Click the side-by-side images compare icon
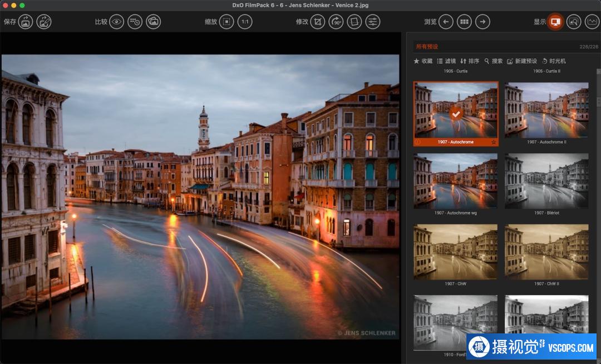The image size is (601, 364). [154, 22]
